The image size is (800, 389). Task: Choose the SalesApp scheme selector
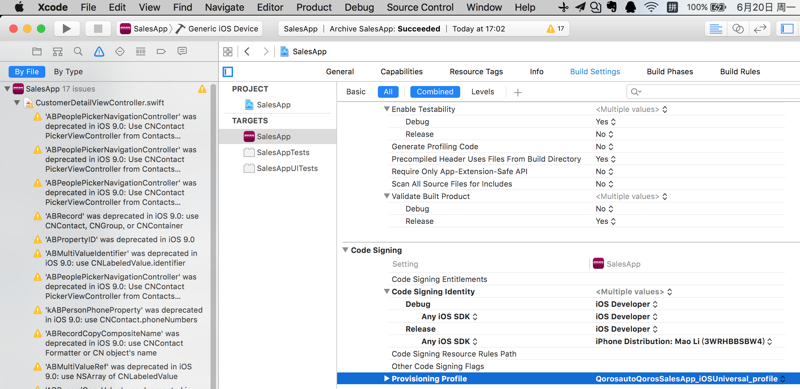pos(143,29)
